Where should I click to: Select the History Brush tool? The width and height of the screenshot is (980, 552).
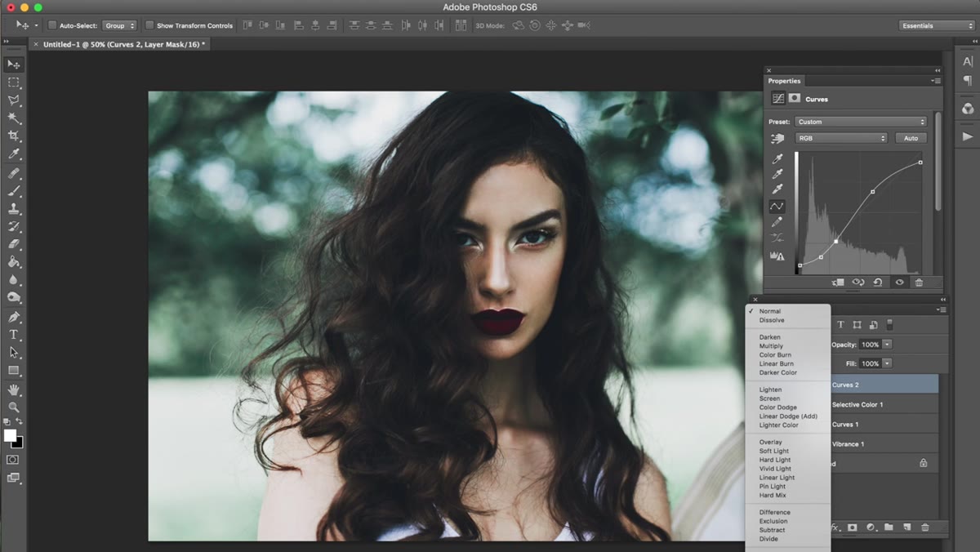point(14,226)
